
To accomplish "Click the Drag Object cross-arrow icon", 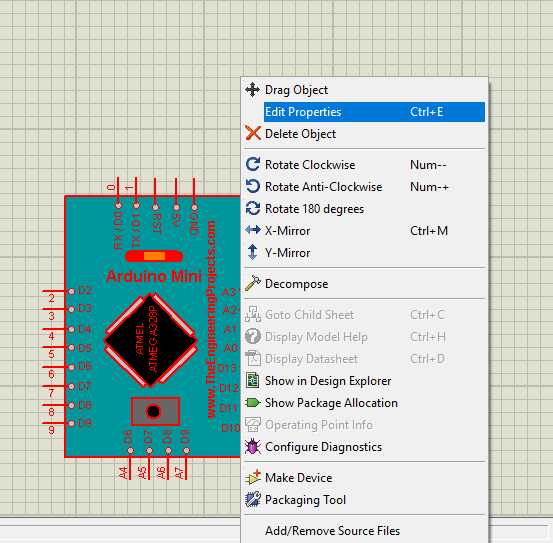I will 253,90.
